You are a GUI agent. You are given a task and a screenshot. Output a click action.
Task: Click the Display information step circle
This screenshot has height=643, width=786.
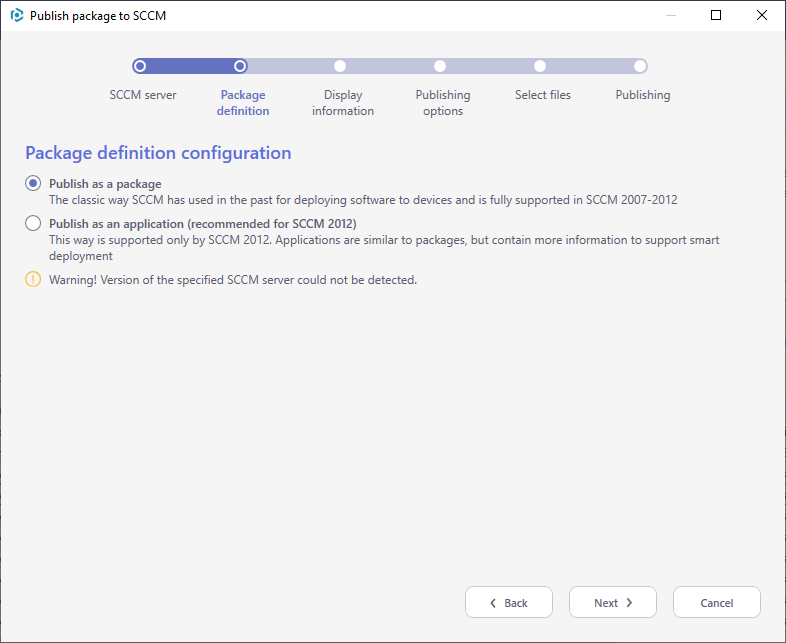(340, 66)
